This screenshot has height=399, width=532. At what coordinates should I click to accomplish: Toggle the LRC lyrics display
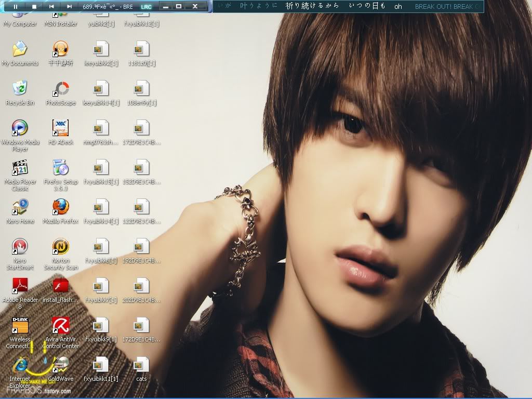pyautogui.click(x=147, y=7)
